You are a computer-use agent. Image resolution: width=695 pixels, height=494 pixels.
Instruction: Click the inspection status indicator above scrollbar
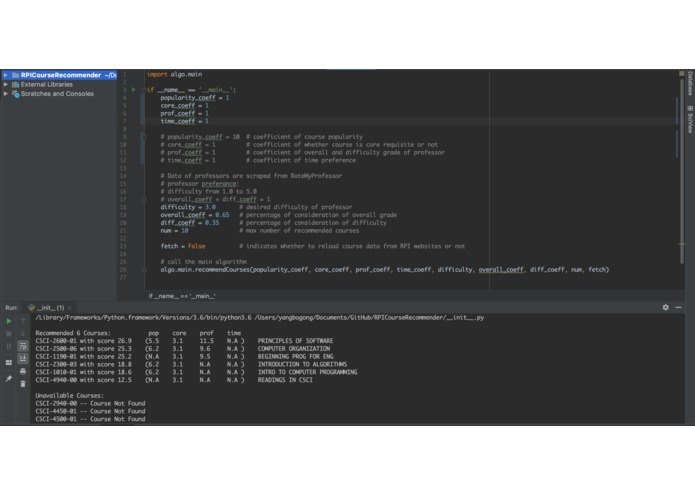click(x=682, y=74)
